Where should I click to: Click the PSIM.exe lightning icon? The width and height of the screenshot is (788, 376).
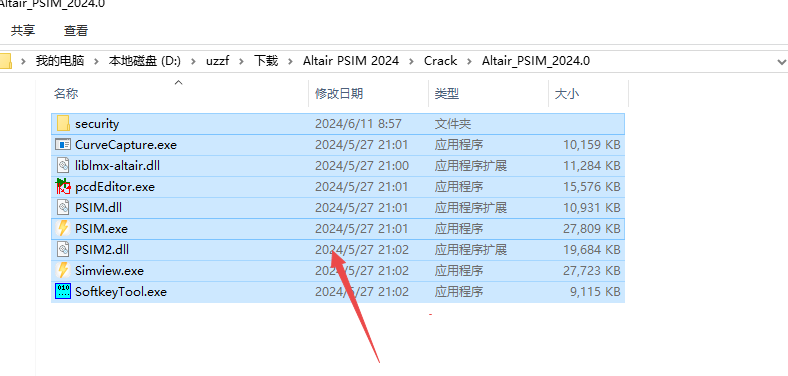pyautogui.click(x=63, y=228)
